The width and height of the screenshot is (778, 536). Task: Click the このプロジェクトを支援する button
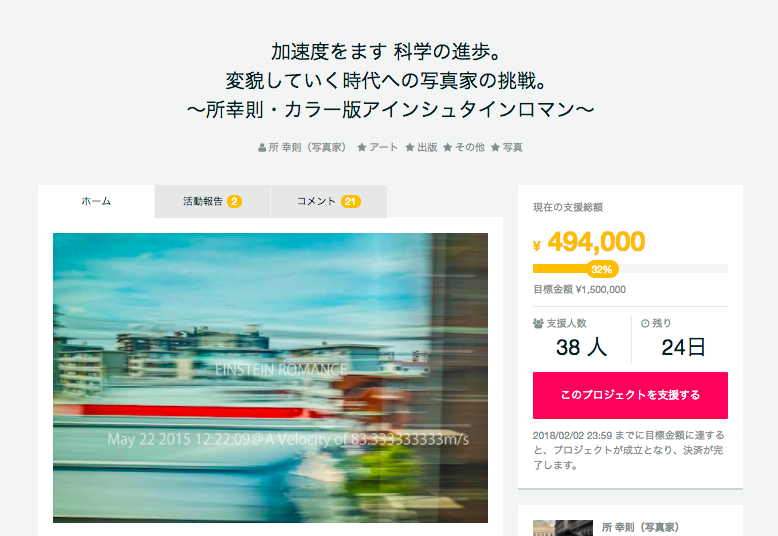[x=630, y=396]
